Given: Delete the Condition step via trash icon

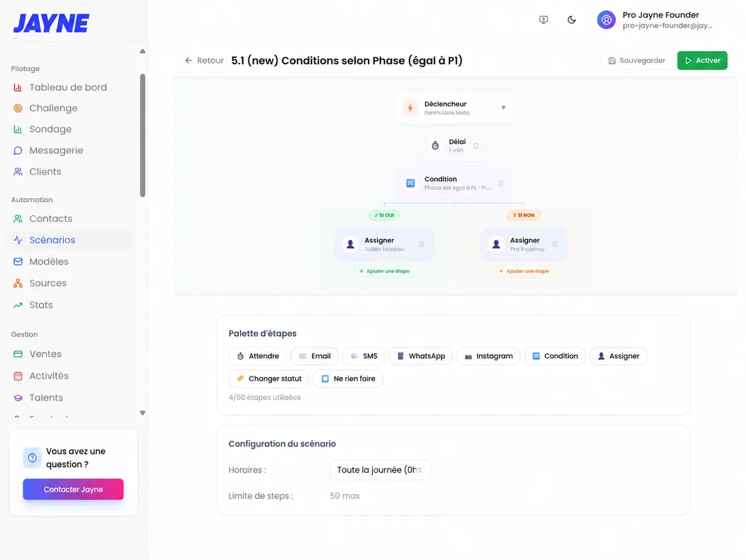Looking at the screenshot, I should tap(500, 183).
